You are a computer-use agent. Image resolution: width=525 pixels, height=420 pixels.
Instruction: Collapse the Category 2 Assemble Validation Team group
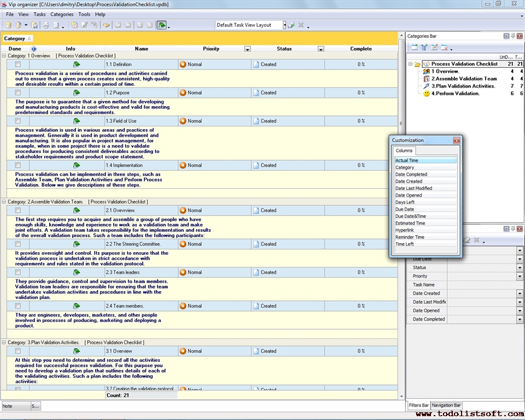tap(4, 201)
